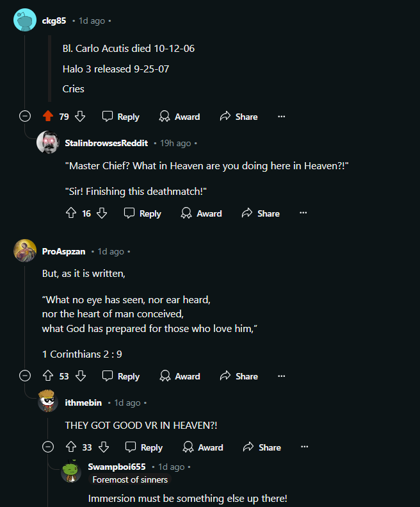The image size is (420, 507).
Task: Give an award to ckg85's comment
Action: (179, 117)
